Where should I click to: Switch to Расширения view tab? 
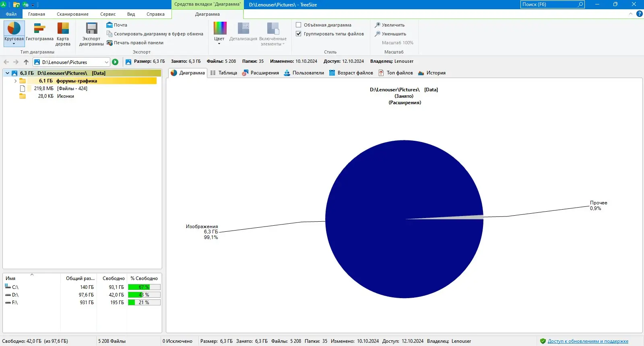coord(260,73)
